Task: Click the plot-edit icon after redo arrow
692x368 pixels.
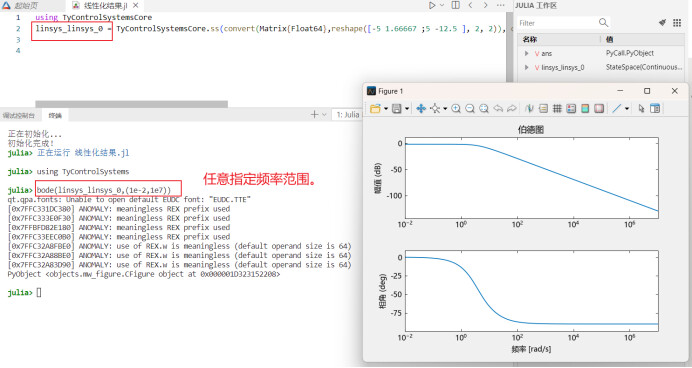Action: pyautogui.click(x=530, y=109)
